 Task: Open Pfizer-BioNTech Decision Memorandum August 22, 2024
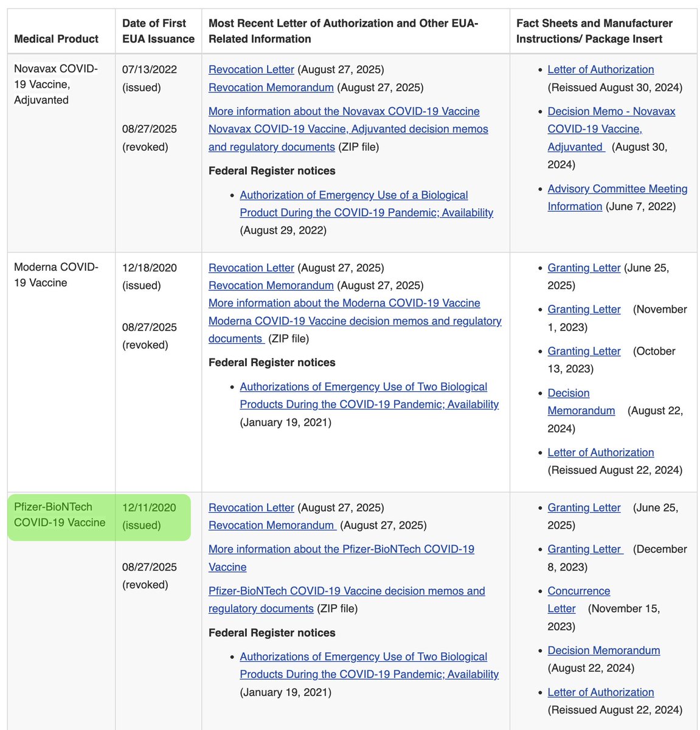[603, 650]
